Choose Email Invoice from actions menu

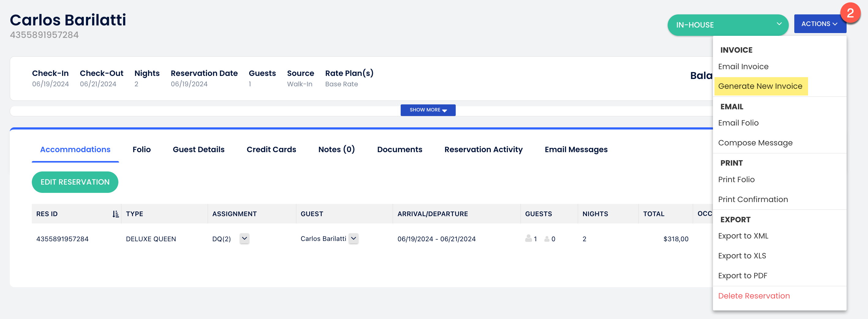[x=743, y=66]
